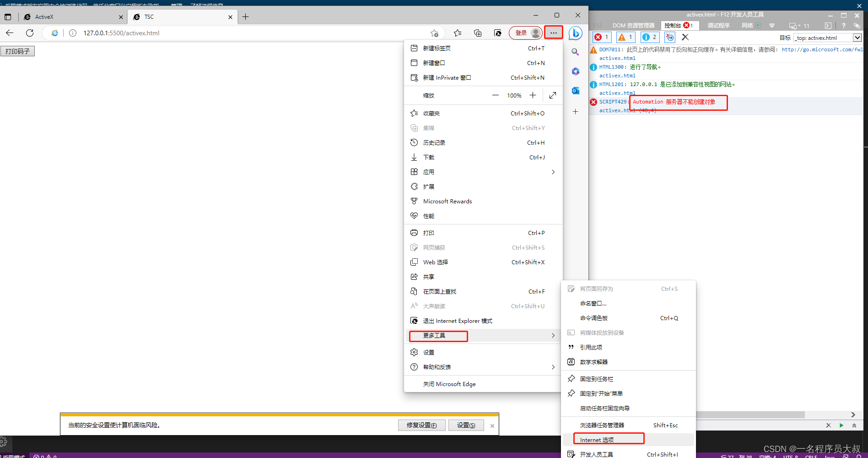Expand the 更多工具 submenu
Image resolution: width=868 pixels, height=458 pixels.
pyautogui.click(x=483, y=336)
